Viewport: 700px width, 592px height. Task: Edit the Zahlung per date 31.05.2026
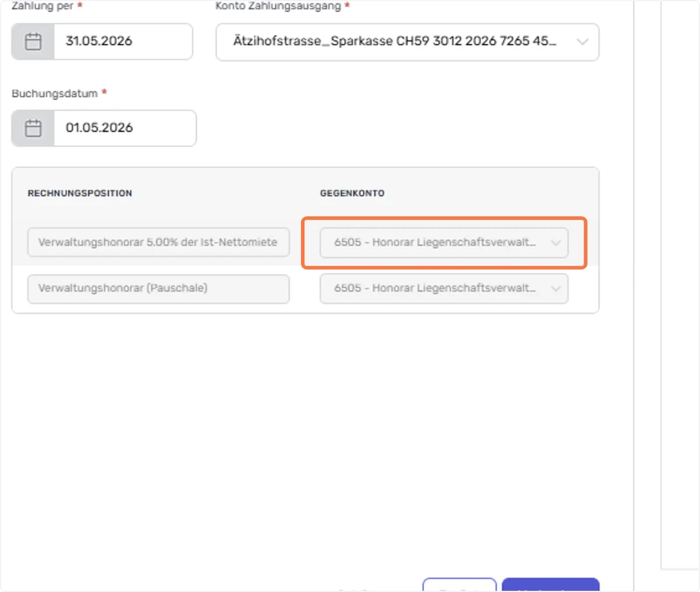click(123, 41)
